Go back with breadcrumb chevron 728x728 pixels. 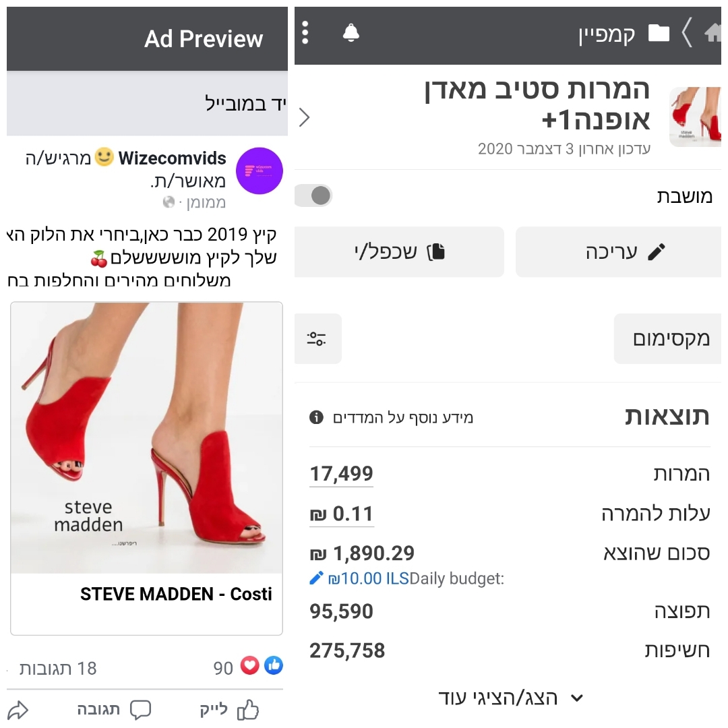tap(687, 33)
